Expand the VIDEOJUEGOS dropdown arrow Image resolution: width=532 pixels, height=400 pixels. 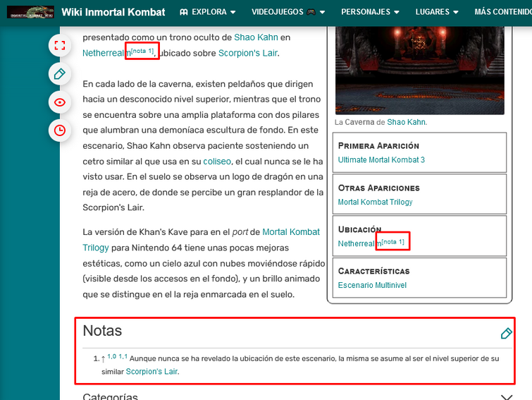(322, 12)
